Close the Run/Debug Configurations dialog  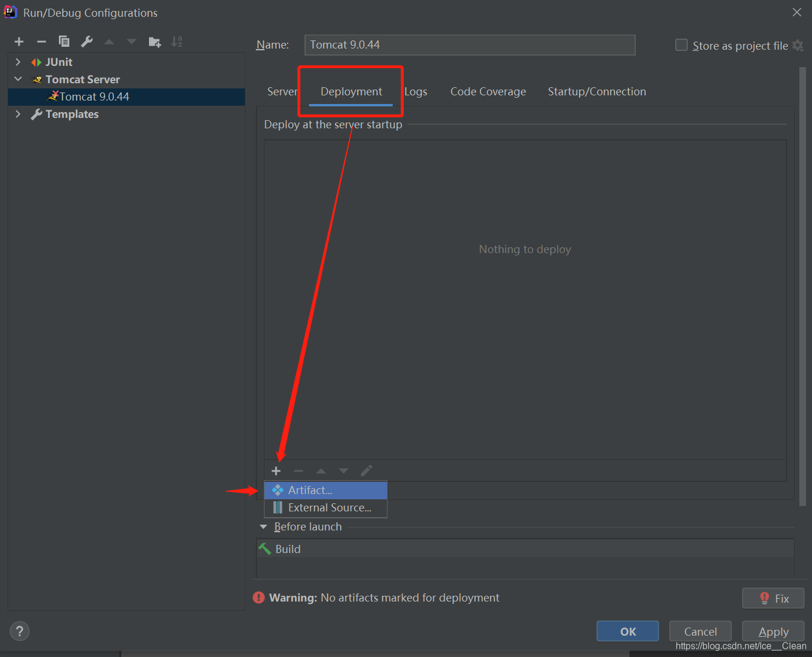click(797, 12)
